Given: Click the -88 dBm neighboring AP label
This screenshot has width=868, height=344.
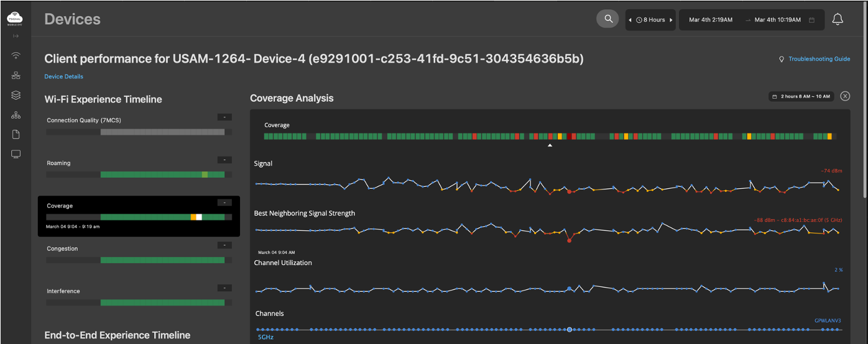Looking at the screenshot, I should 799,220.
